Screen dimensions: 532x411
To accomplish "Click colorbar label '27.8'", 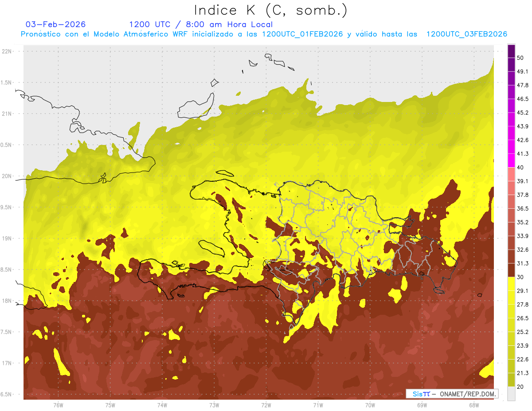I will pos(522,305).
